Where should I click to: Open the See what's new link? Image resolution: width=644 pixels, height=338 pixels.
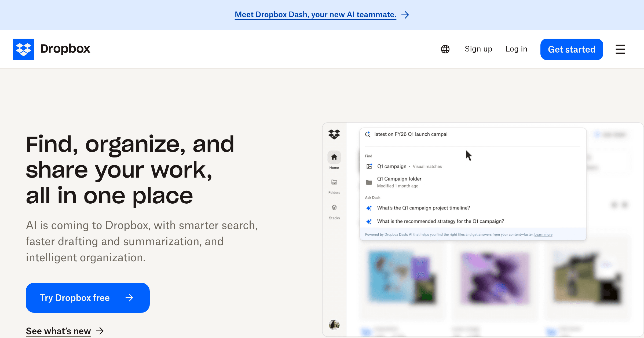(x=58, y=331)
